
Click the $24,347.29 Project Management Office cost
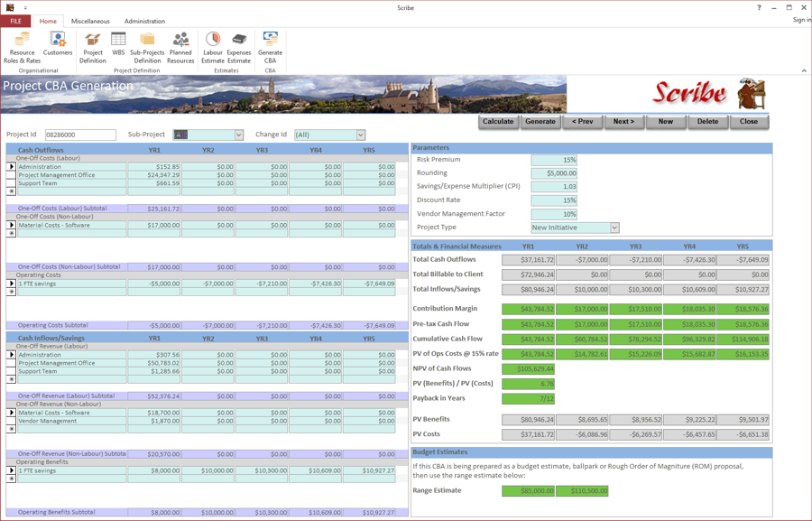pos(154,175)
